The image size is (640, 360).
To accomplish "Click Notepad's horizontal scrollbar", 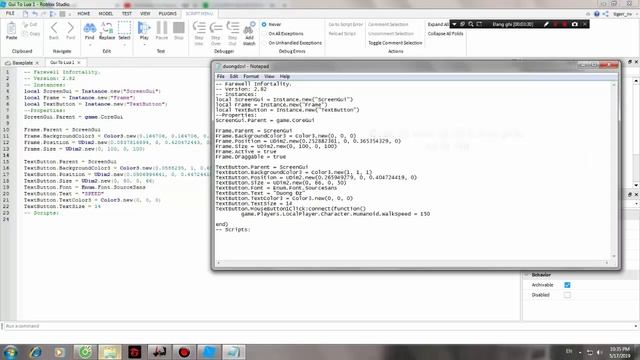I will point(413,263).
